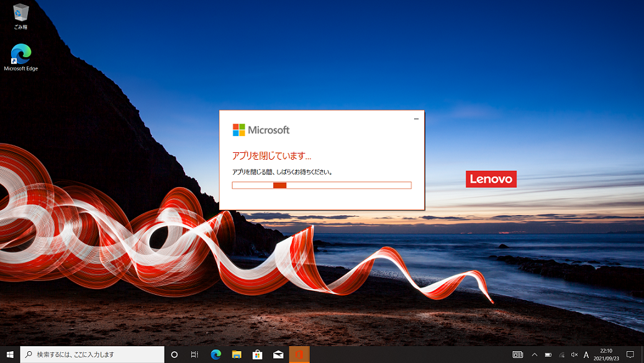Click the Microsoft logo in dialog

[261, 130]
